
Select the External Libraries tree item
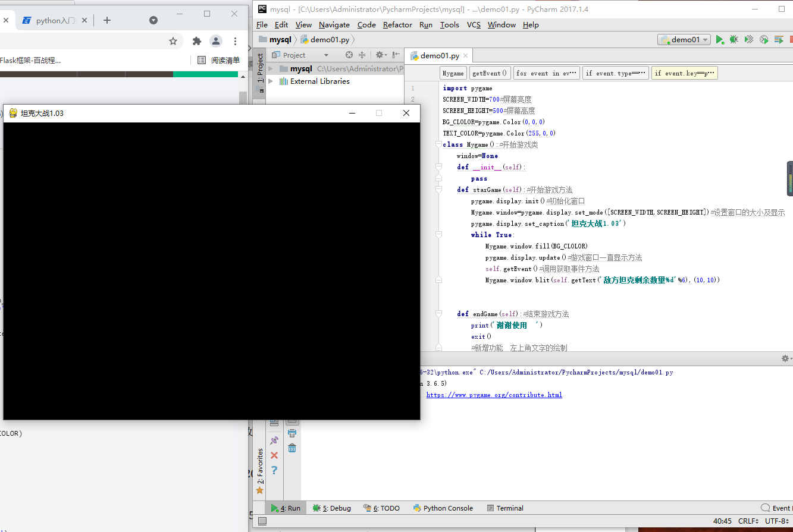[x=319, y=81]
